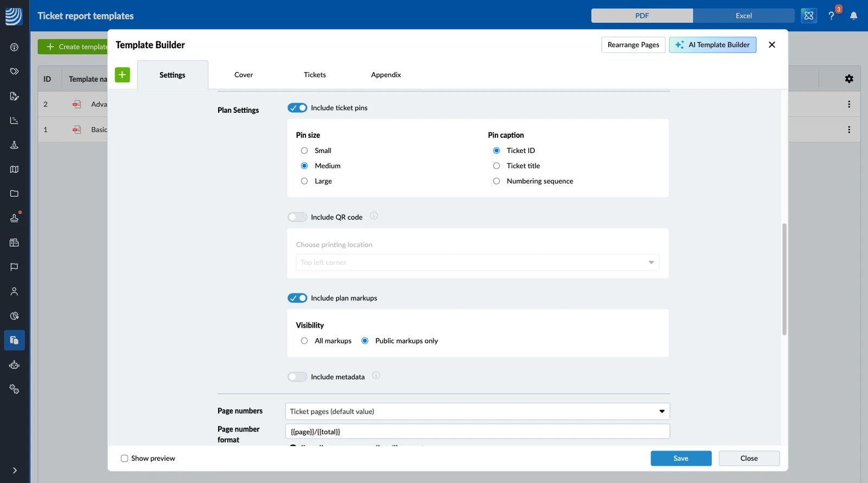
Task: Open the AI Template Builder
Action: [x=712, y=45]
